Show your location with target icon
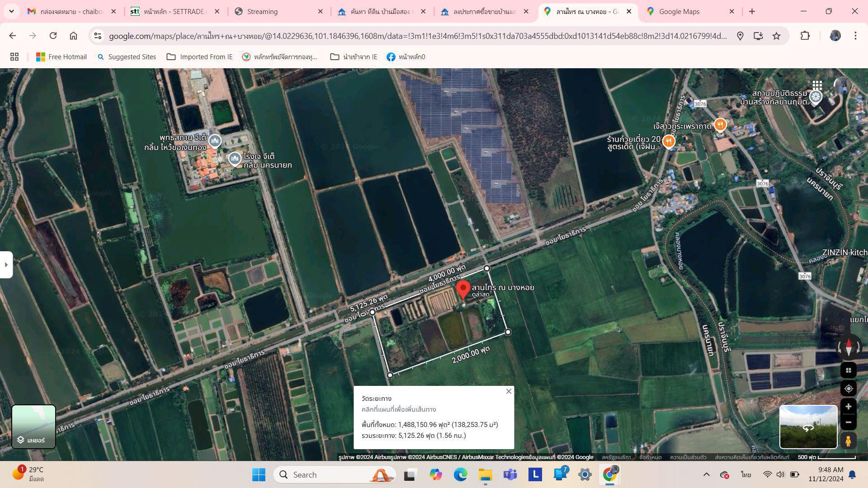868x488 pixels. [x=848, y=389]
